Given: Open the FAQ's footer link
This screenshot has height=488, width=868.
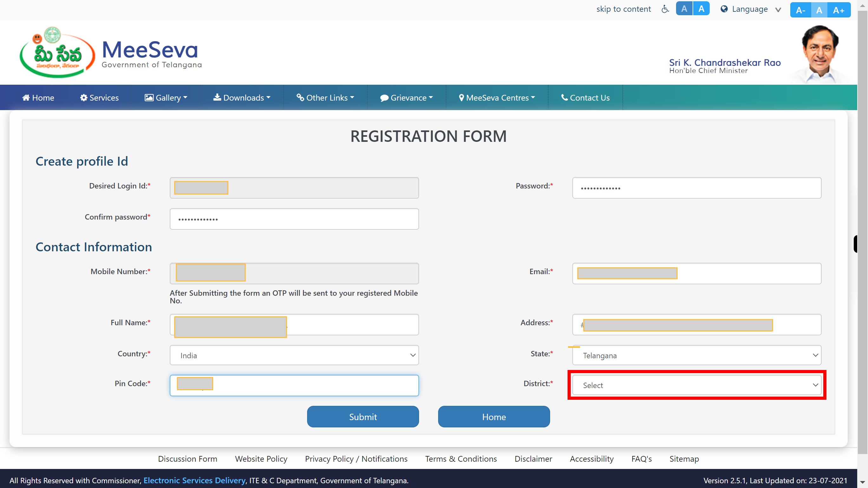Looking at the screenshot, I should tap(641, 459).
